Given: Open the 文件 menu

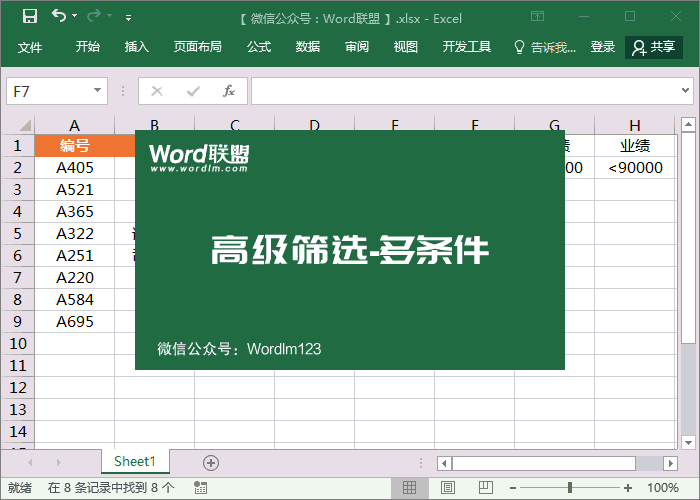Looking at the screenshot, I should pos(30,47).
